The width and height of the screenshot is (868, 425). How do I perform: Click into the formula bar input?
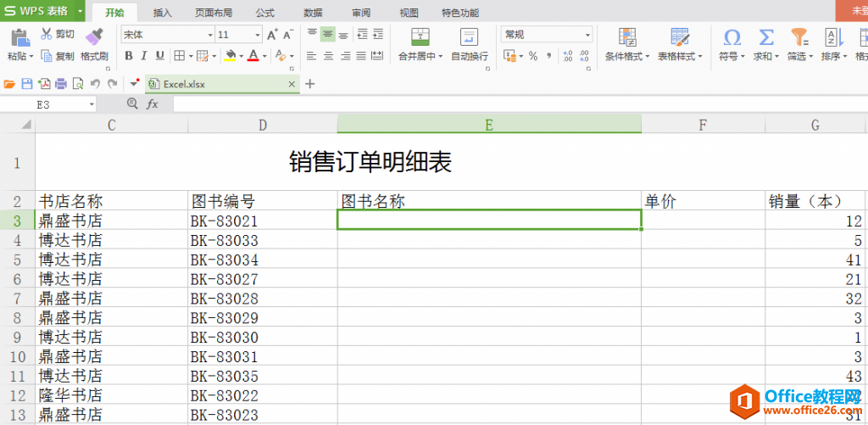520,103
